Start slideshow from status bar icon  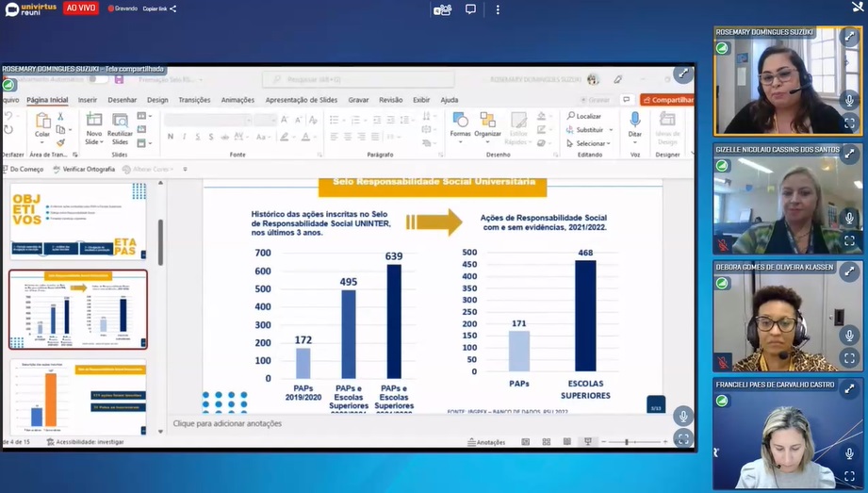pos(588,441)
